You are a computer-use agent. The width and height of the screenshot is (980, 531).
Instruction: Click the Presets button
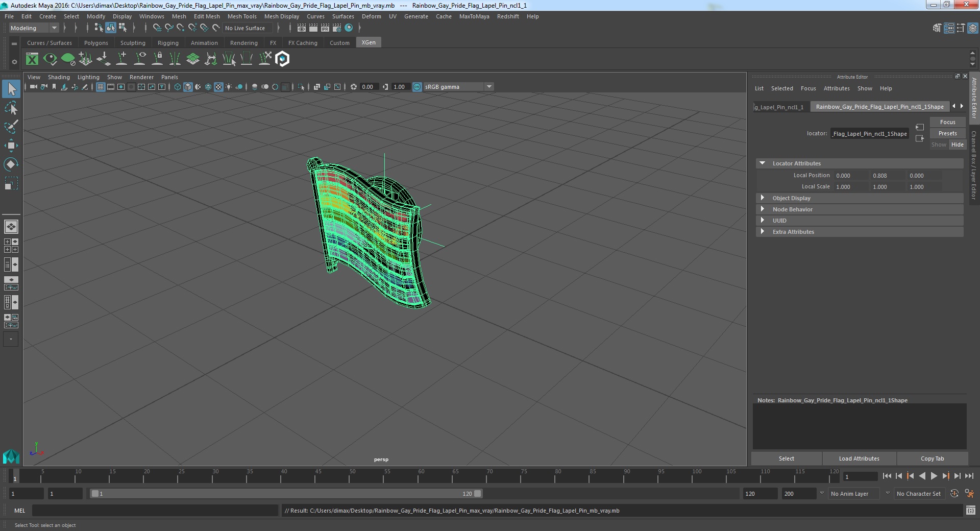point(947,133)
